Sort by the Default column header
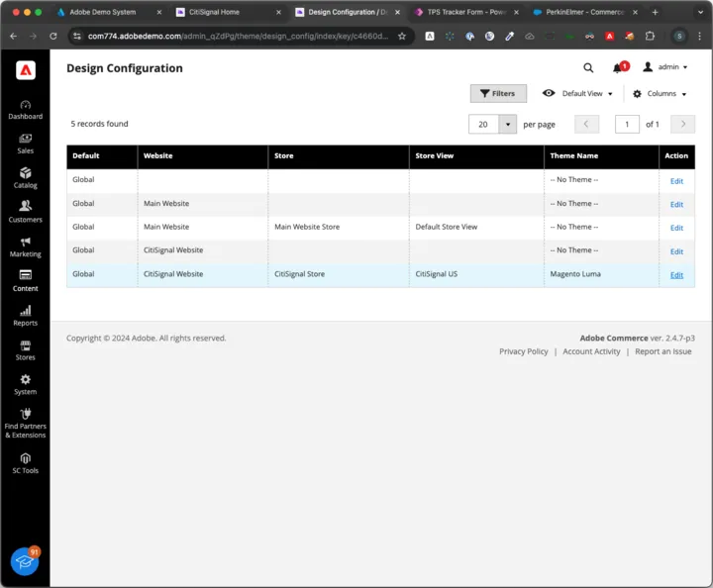 pyautogui.click(x=102, y=155)
